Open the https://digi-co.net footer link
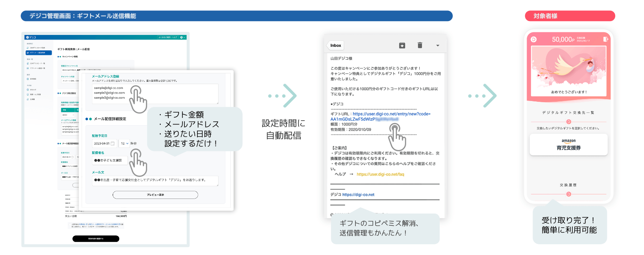 point(358,195)
